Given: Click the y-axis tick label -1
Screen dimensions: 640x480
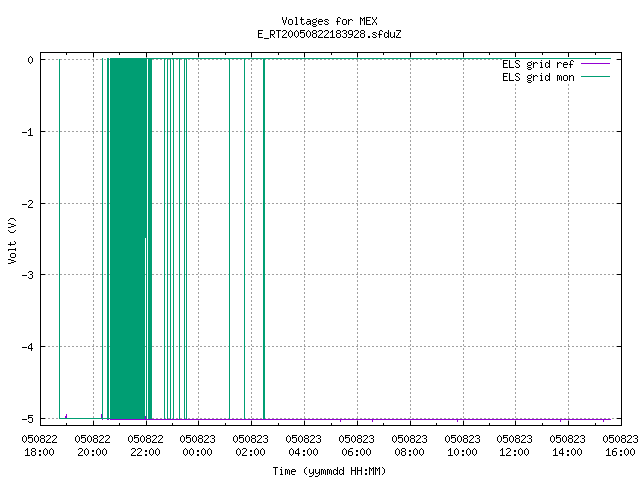Looking at the screenshot, I should 27,132.
